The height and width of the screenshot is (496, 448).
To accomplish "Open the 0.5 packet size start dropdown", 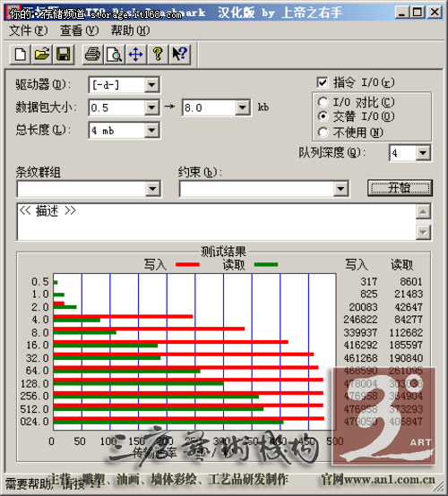I will [152, 107].
